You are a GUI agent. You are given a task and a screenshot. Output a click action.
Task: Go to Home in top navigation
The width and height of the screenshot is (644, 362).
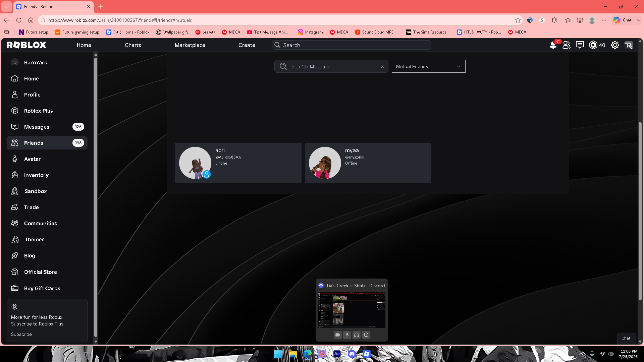point(84,45)
